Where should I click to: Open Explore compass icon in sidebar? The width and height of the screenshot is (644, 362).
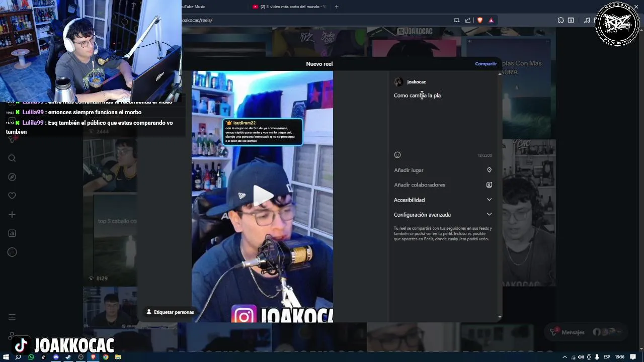(x=12, y=177)
